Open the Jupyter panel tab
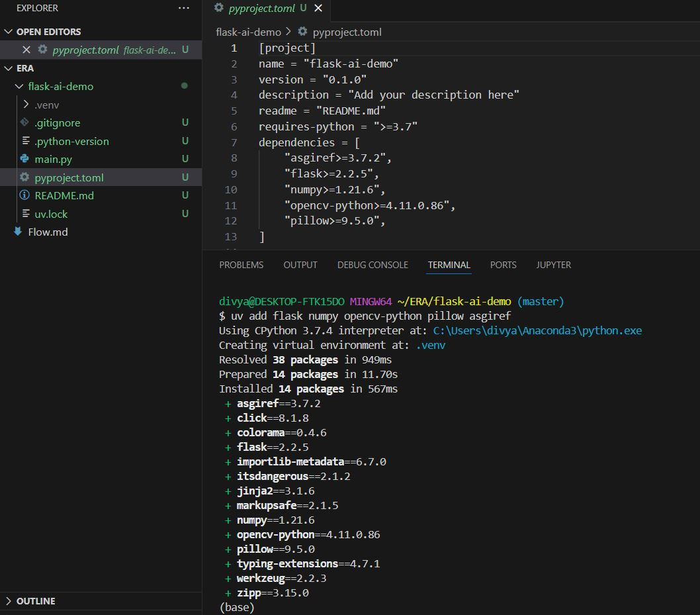The image size is (700, 615). pyautogui.click(x=553, y=265)
